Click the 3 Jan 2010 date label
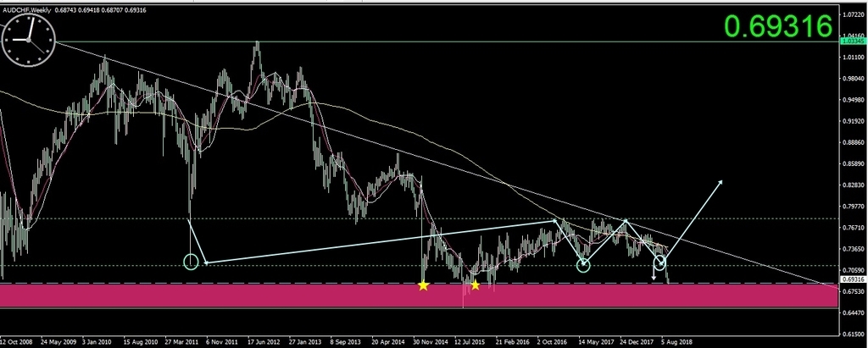The width and height of the screenshot is (868, 348). [97, 342]
